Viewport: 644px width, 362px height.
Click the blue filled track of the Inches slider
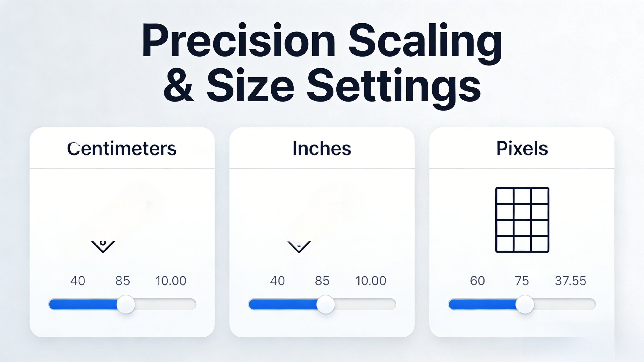[283, 304]
